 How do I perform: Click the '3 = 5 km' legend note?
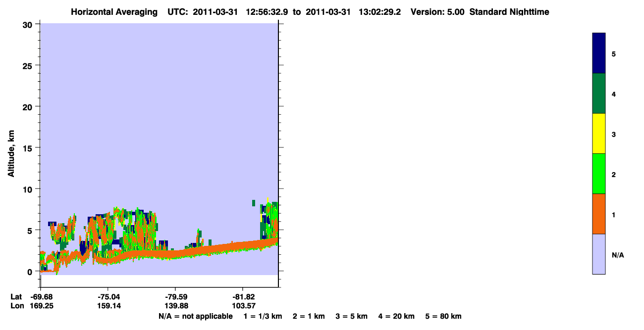pyautogui.click(x=351, y=316)
